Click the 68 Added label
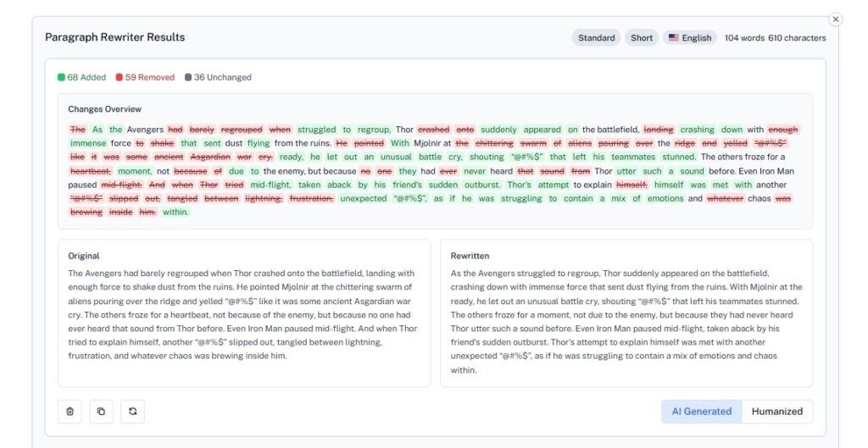Viewport: 868px width, 448px height. tap(86, 77)
